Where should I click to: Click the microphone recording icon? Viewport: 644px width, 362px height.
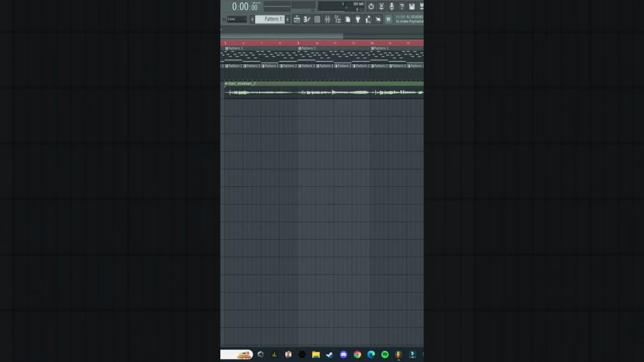click(391, 6)
